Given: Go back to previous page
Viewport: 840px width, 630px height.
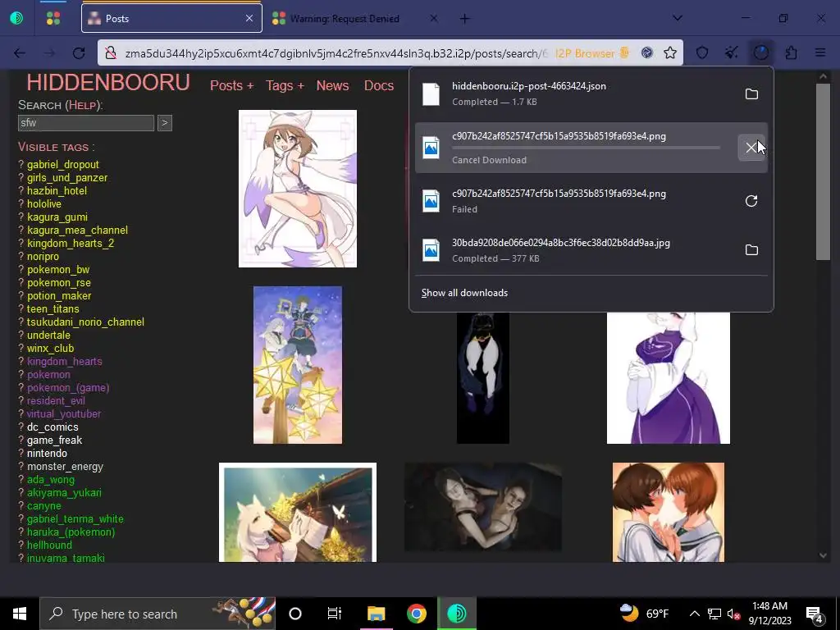Looking at the screenshot, I should pyautogui.click(x=20, y=53).
